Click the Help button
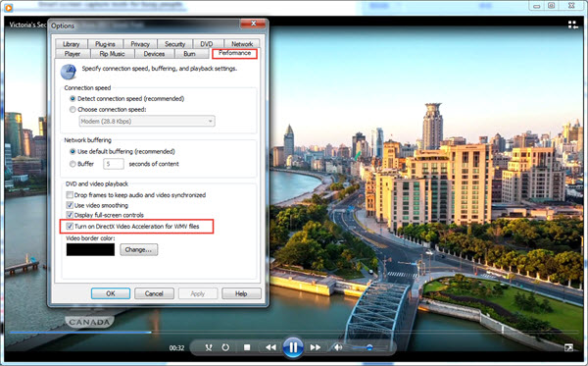The height and width of the screenshot is (366, 588). click(241, 293)
